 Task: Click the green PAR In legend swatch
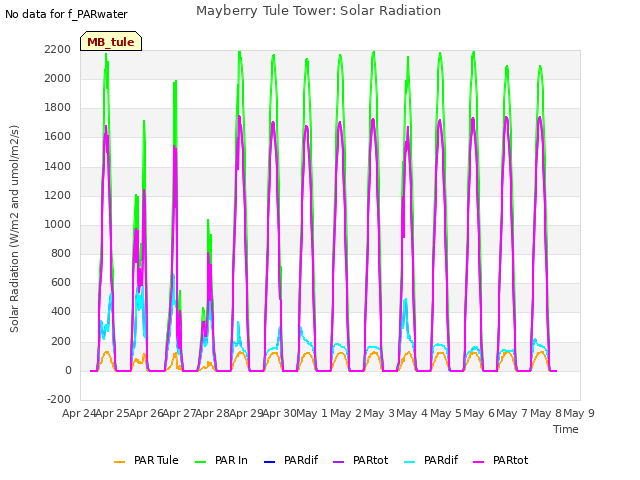coord(201,462)
